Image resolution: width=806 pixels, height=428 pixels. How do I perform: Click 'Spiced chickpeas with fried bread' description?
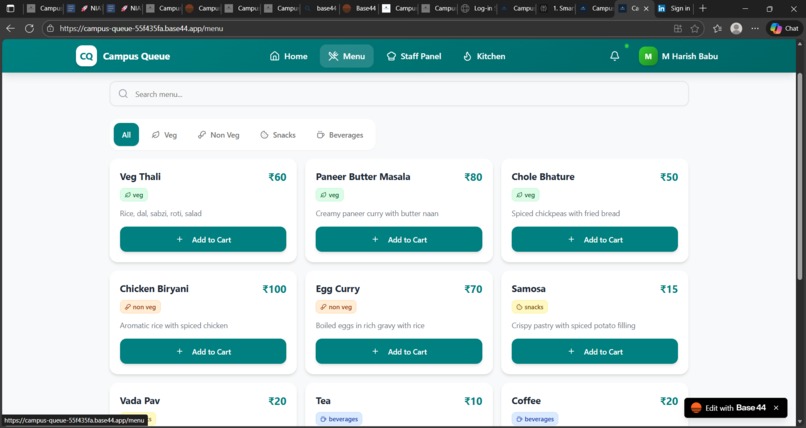pyautogui.click(x=565, y=213)
